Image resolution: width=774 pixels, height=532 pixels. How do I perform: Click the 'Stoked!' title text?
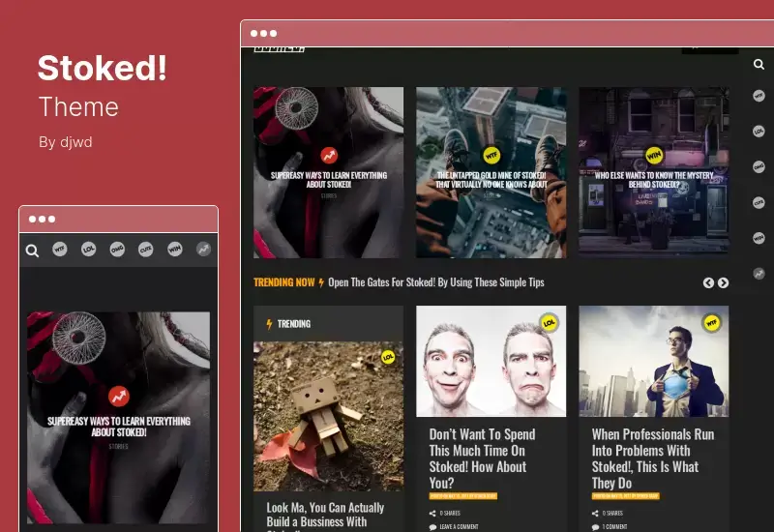pyautogui.click(x=103, y=68)
